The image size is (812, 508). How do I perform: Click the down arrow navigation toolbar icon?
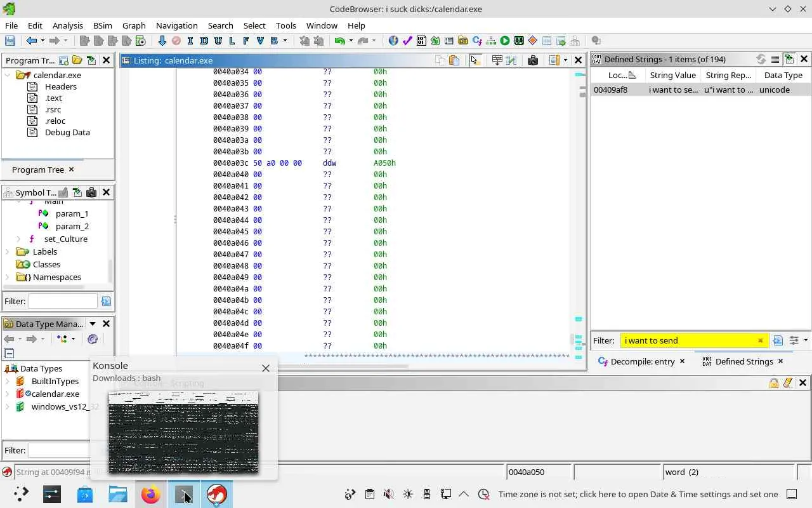point(162,41)
